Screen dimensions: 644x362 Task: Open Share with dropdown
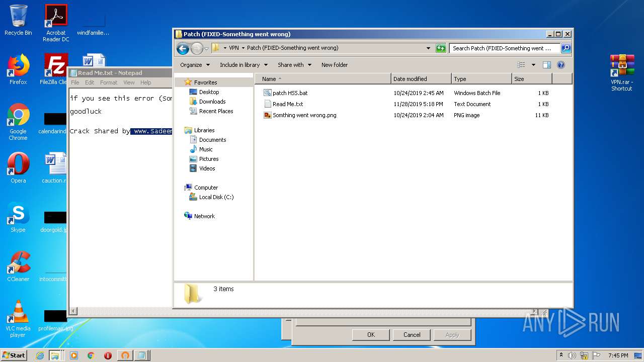click(294, 65)
